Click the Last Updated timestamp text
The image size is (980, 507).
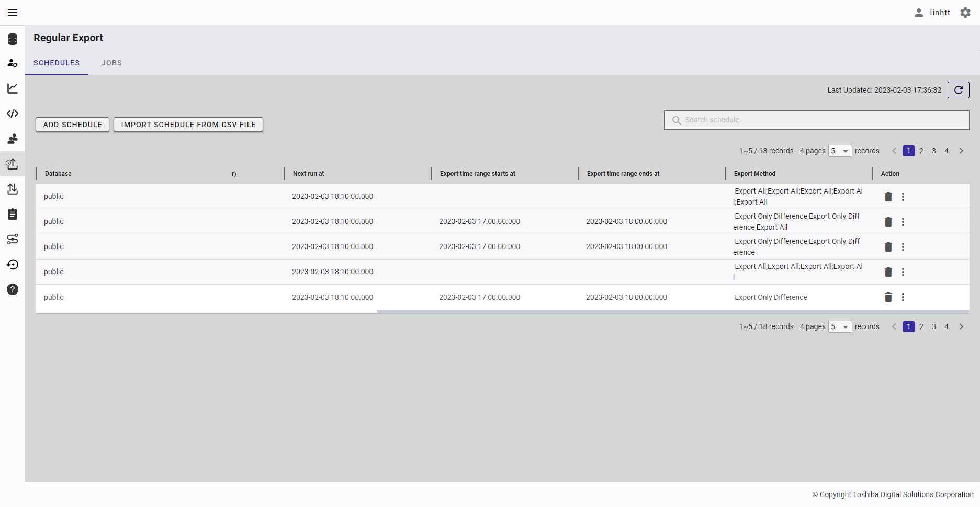(x=884, y=90)
